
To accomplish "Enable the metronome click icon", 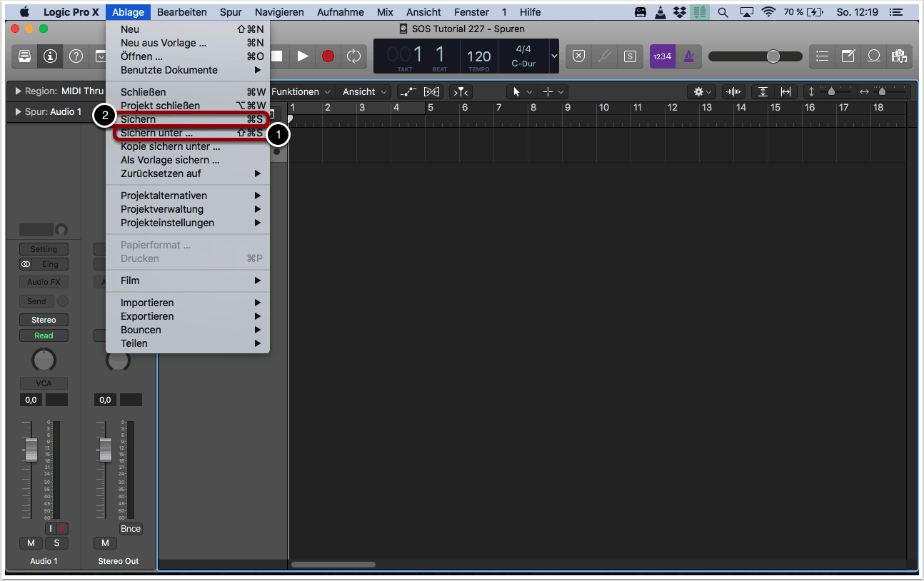I will pyautogui.click(x=688, y=56).
